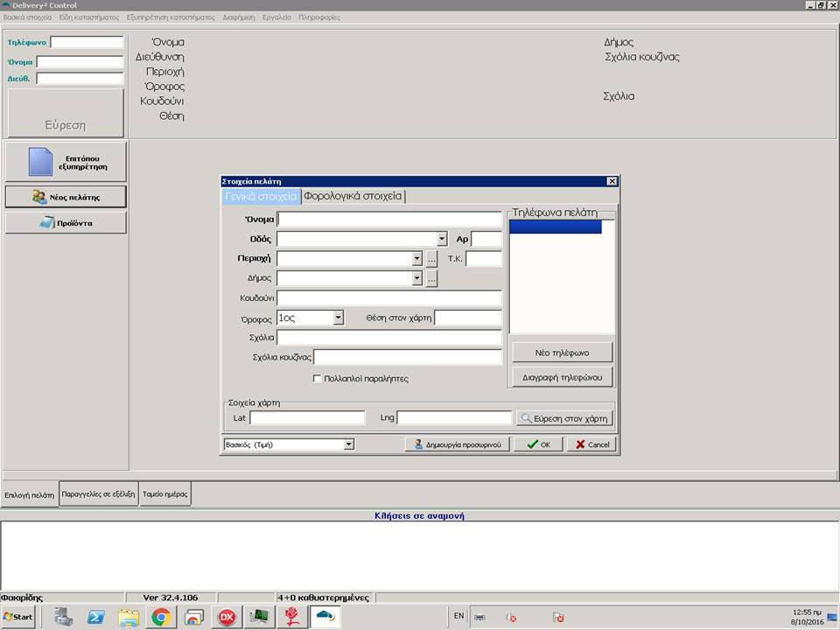Click the Τ.Κ. postal code field
Viewport: 840px width, 630px height.
tap(484, 259)
